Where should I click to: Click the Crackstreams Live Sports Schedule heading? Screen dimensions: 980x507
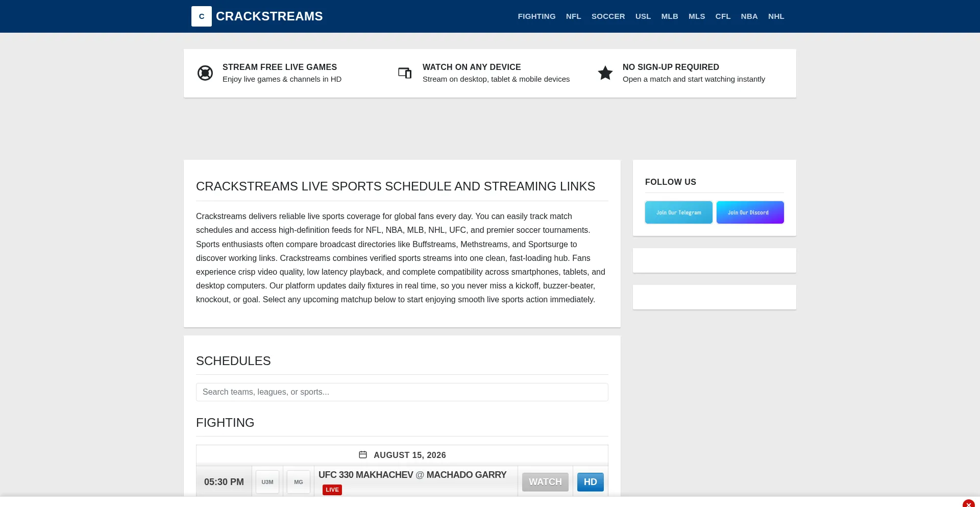396,186
